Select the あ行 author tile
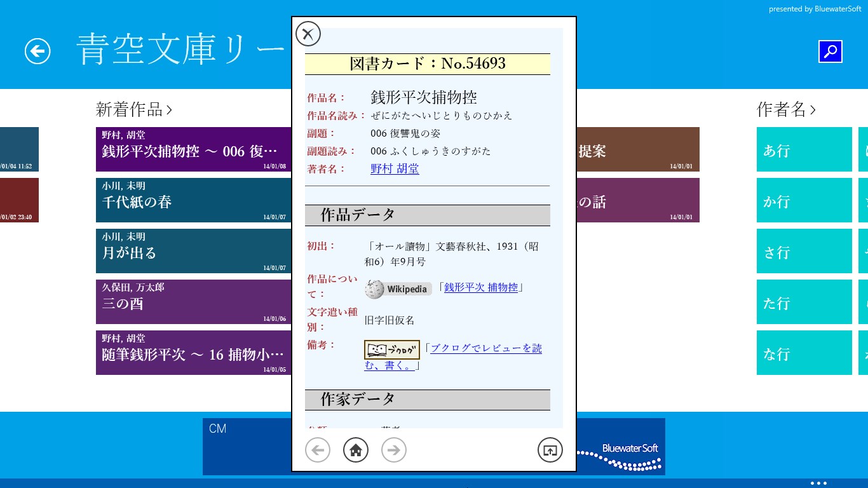This screenshot has width=868, height=488. [804, 149]
